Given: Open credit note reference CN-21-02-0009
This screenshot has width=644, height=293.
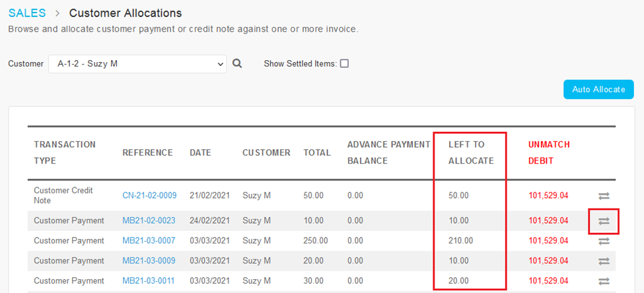Looking at the screenshot, I should point(149,195).
